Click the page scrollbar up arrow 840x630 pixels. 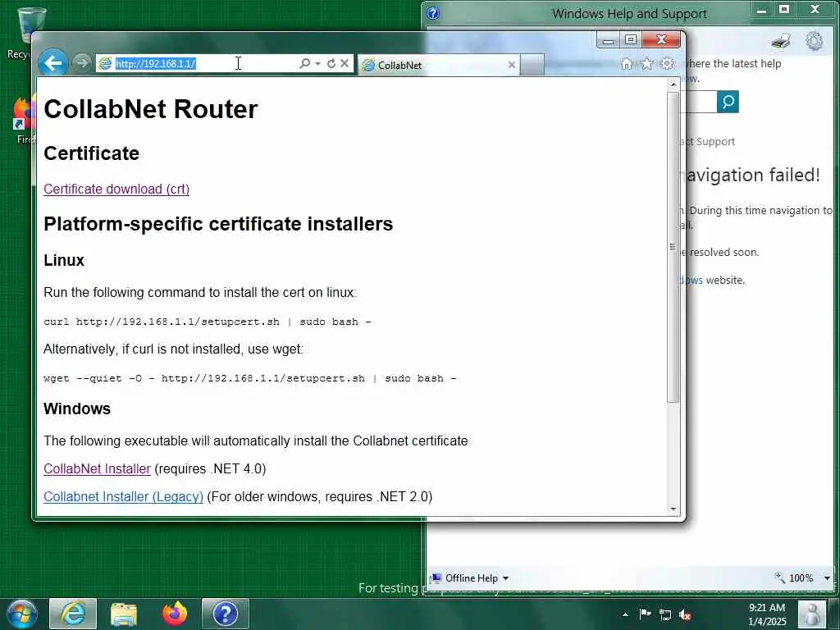(x=673, y=84)
